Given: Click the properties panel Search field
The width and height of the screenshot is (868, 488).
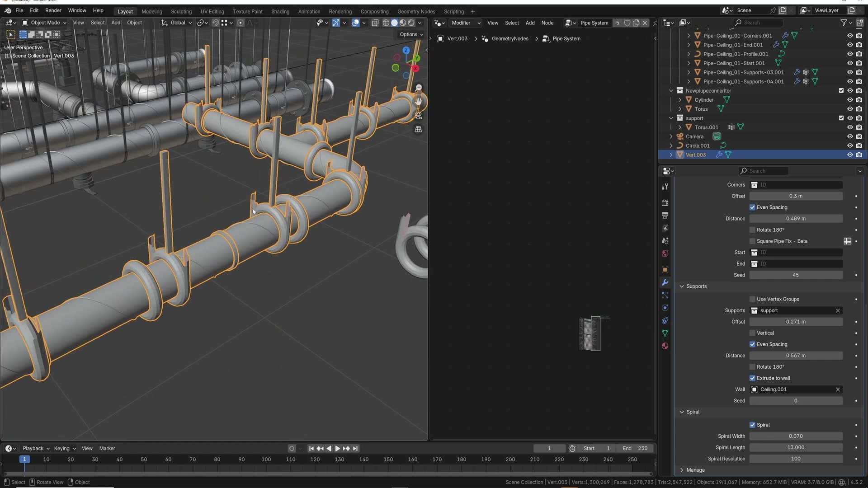Looking at the screenshot, I should click(x=764, y=171).
